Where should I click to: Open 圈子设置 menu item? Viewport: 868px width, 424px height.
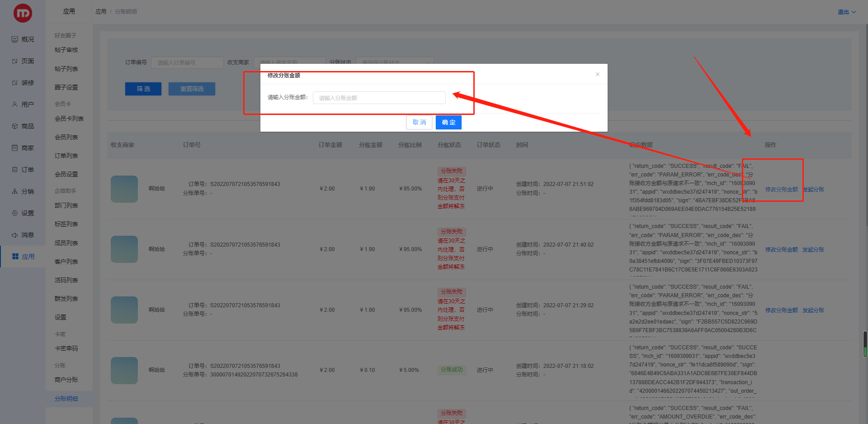tap(66, 87)
